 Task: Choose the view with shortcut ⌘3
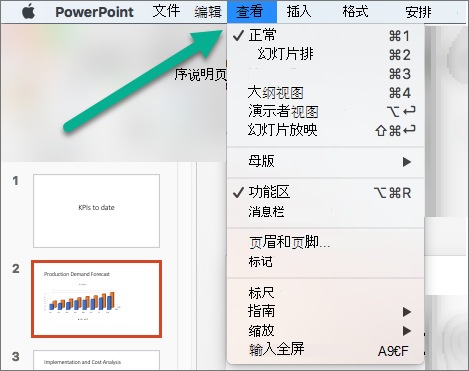point(325,73)
